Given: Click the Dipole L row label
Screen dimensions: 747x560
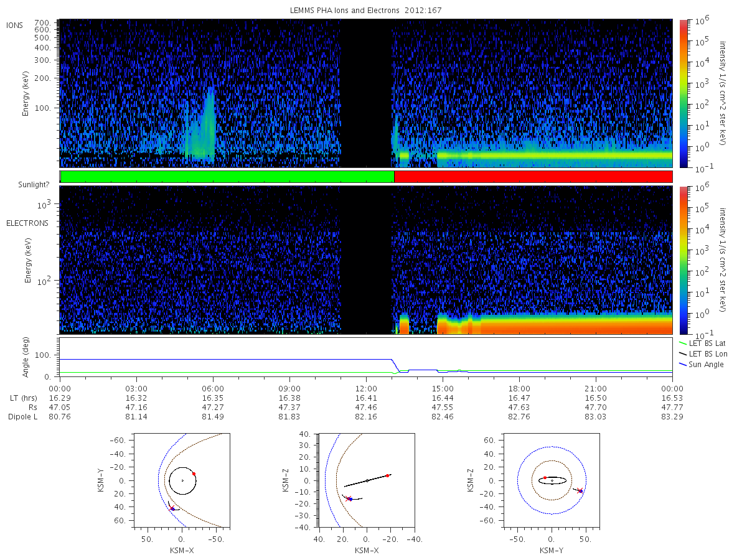Looking at the screenshot, I should click(22, 416).
